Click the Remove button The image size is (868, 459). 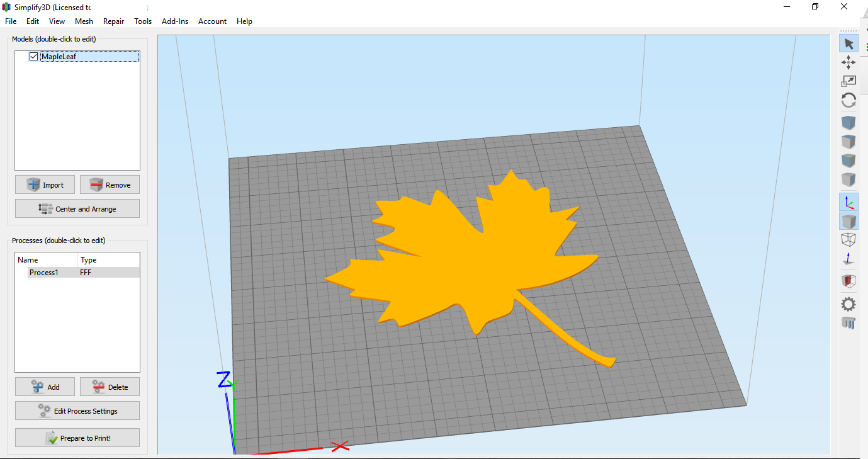[x=110, y=184]
